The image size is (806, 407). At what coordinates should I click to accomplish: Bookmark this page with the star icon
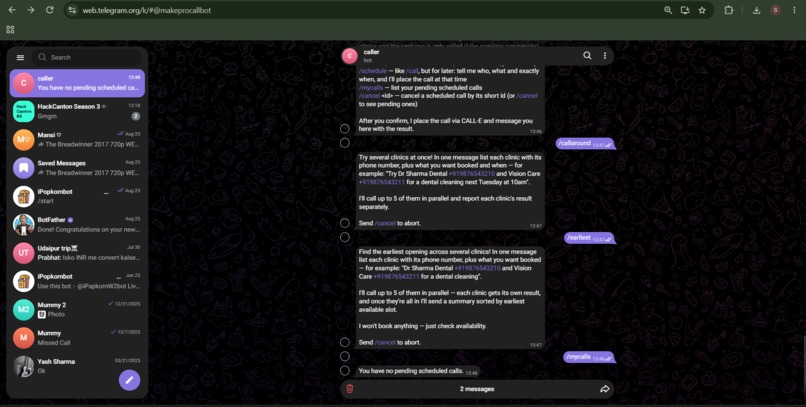click(x=702, y=10)
